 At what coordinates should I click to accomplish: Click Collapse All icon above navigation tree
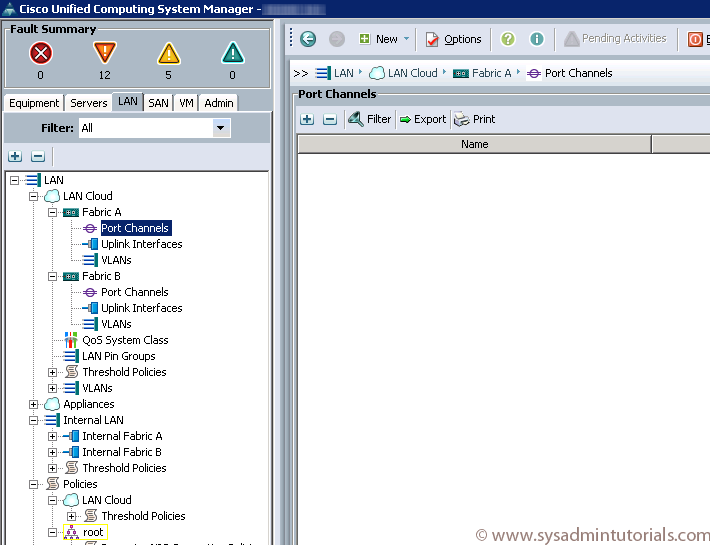coord(38,157)
